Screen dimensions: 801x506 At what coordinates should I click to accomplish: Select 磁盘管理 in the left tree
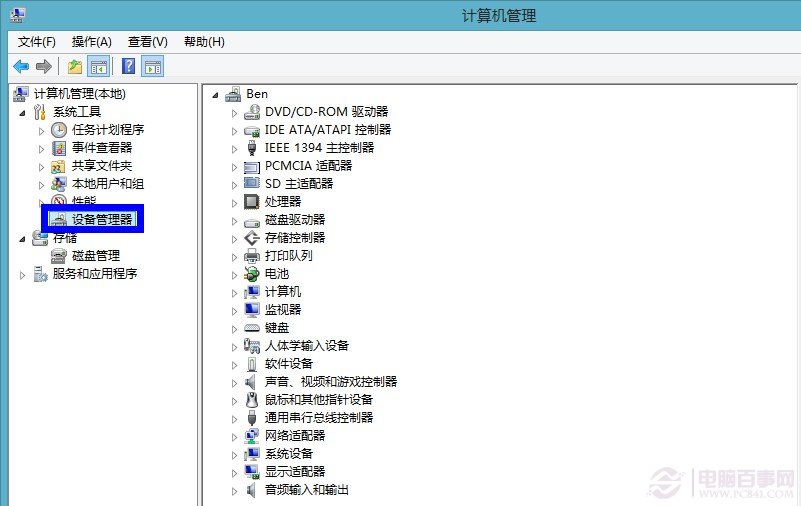pos(95,256)
